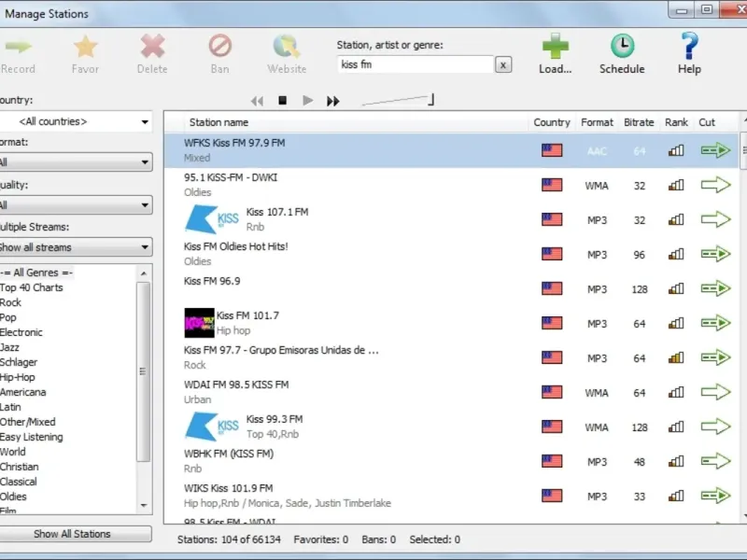The height and width of the screenshot is (560, 747).
Task: Click the search field containing kiss fm
Action: coord(416,64)
